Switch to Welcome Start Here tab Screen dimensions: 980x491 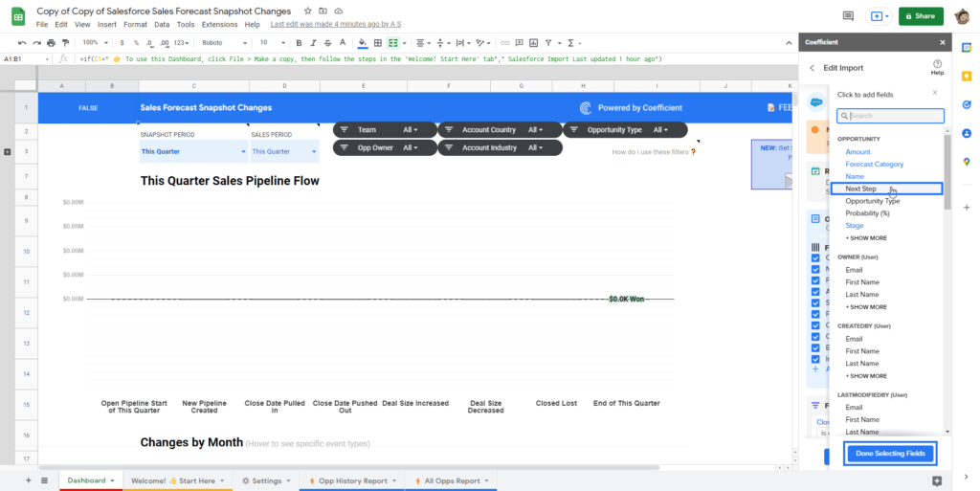click(177, 480)
